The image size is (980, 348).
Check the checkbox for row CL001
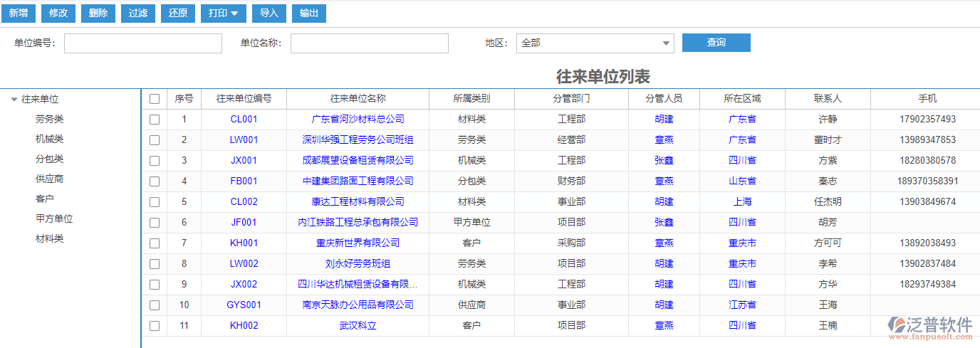155,120
